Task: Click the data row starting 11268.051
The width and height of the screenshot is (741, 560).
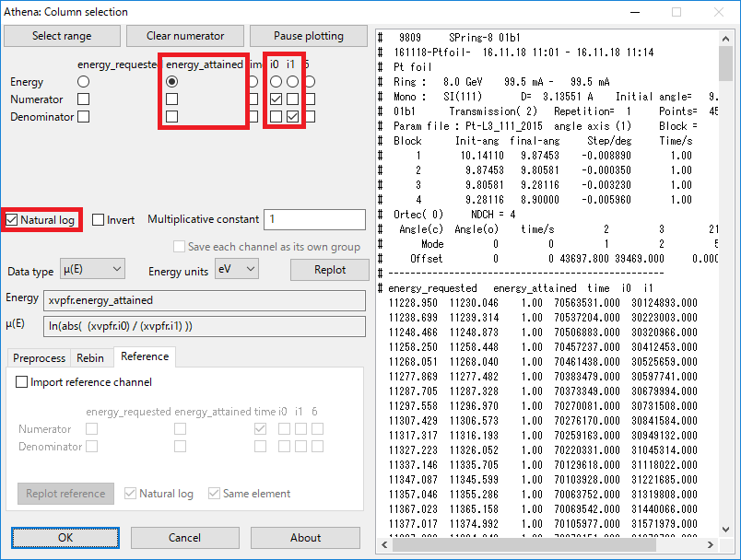Action: click(x=543, y=362)
